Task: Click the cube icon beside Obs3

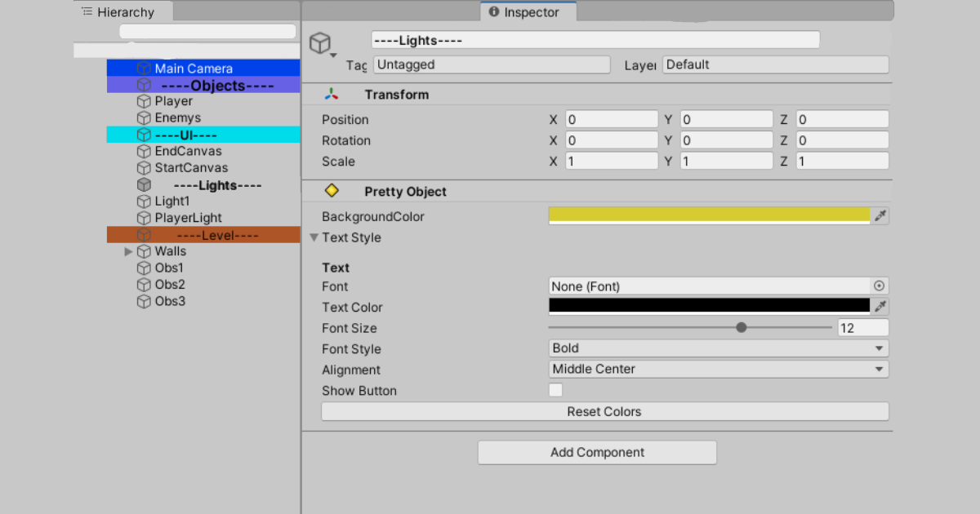Action: (x=144, y=302)
